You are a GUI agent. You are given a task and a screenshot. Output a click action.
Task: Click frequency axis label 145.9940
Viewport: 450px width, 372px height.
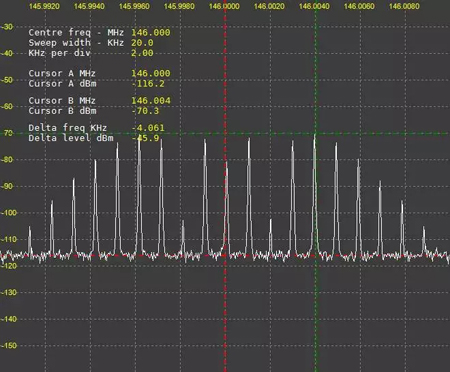89,6
